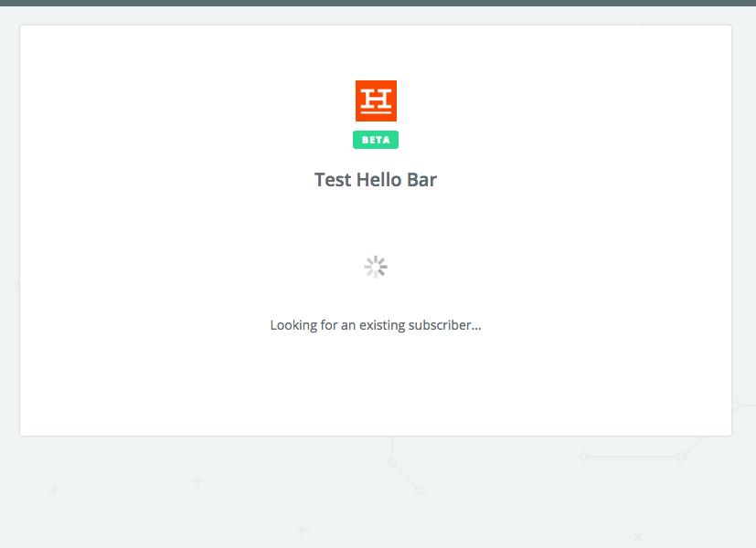Click the green BETA badge
756x548 pixels.
[376, 140]
